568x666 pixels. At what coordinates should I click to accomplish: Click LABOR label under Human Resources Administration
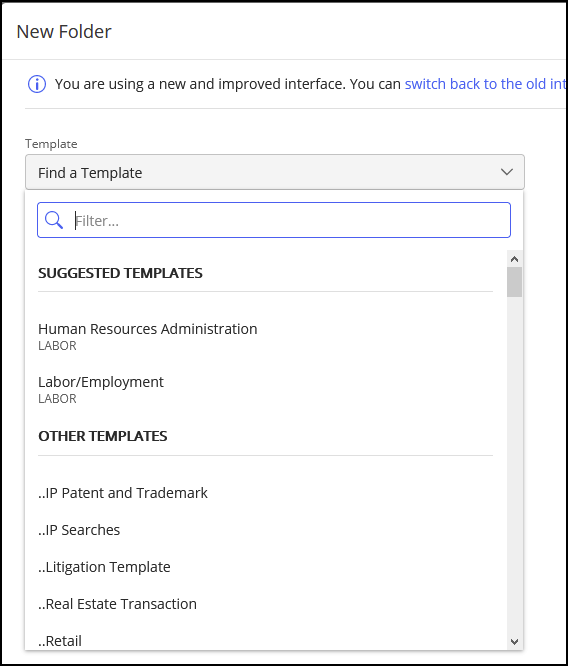click(57, 346)
